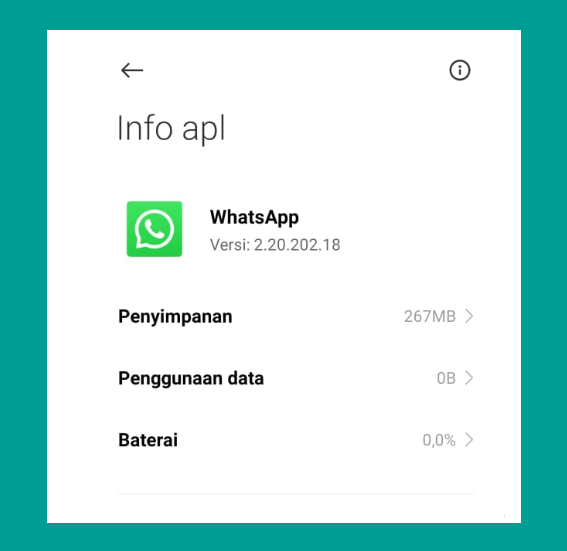Viewport: 567px width, 551px height.
Task: Tap the white phone glyph inside WhatsApp logo
Action: click(x=154, y=229)
